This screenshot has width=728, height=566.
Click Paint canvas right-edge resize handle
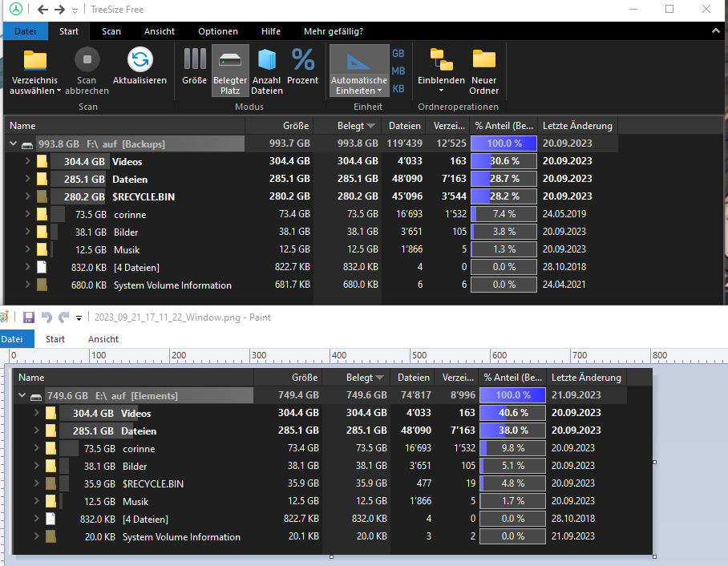click(x=655, y=462)
